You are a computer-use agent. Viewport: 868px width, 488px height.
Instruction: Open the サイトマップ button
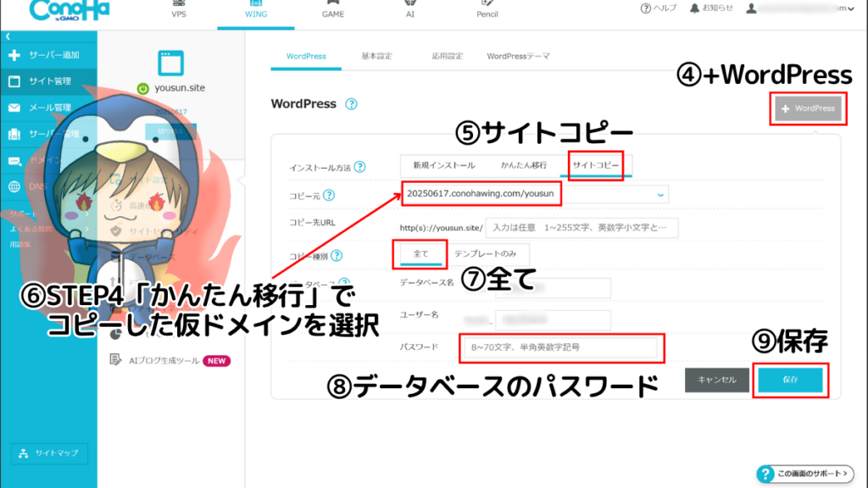tap(49, 453)
